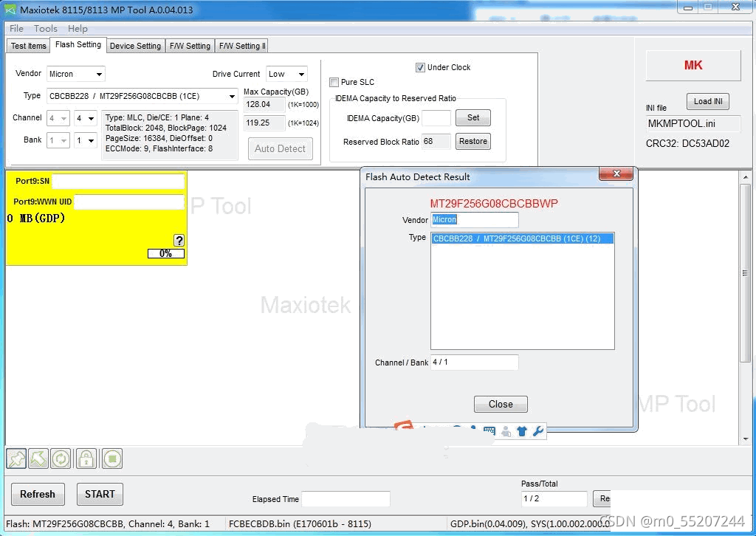The image size is (756, 536).
Task: Click the Elapsed Time field
Action: [346, 499]
